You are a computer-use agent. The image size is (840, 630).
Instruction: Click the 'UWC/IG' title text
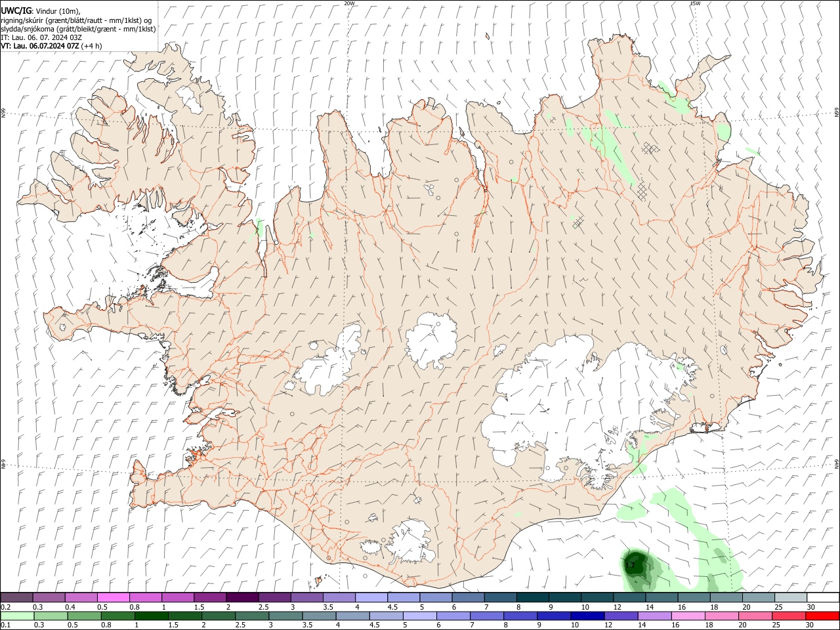(x=16, y=10)
